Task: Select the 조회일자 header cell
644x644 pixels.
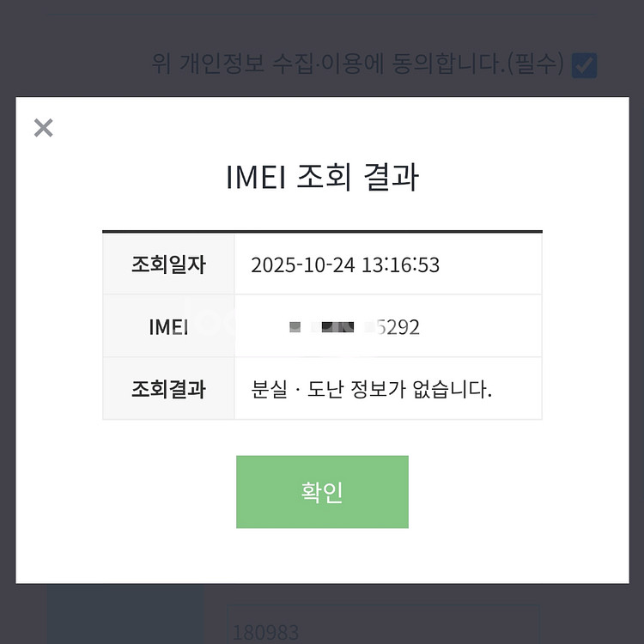Action: [168, 264]
